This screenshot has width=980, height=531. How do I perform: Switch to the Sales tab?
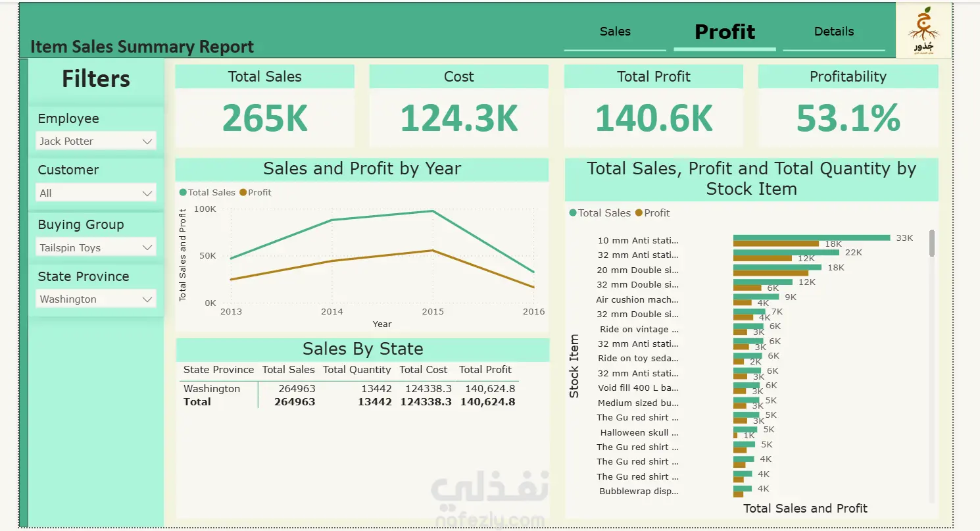pyautogui.click(x=615, y=32)
